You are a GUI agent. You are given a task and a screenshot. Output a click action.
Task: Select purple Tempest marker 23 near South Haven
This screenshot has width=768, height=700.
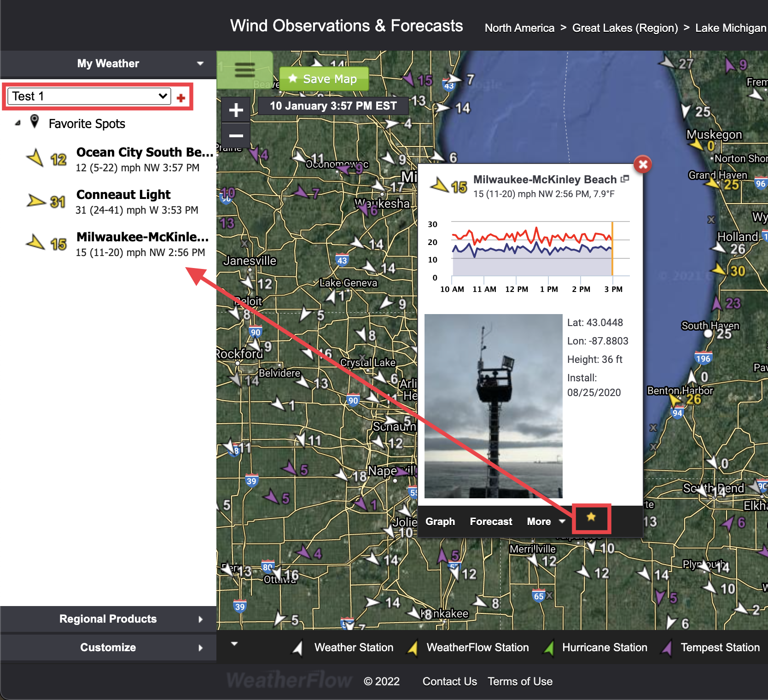[726, 303]
